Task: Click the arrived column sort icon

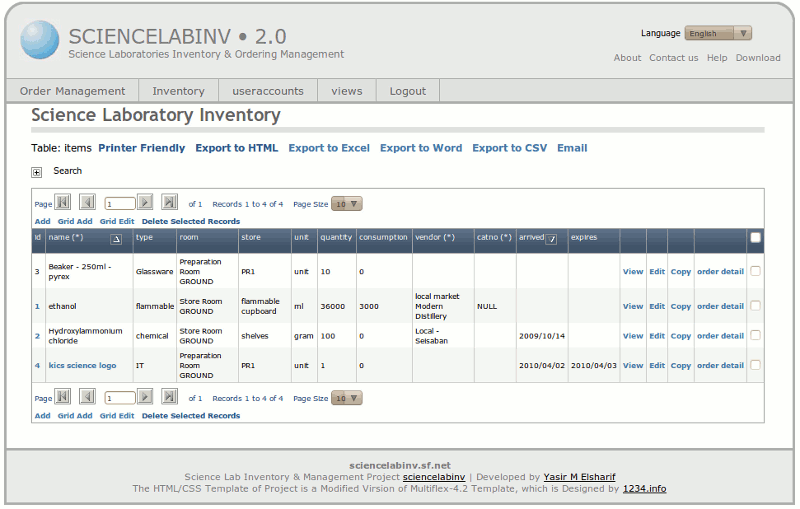Action: click(551, 239)
